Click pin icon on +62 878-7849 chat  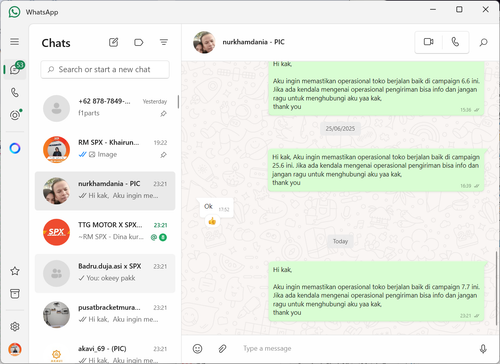(x=163, y=114)
